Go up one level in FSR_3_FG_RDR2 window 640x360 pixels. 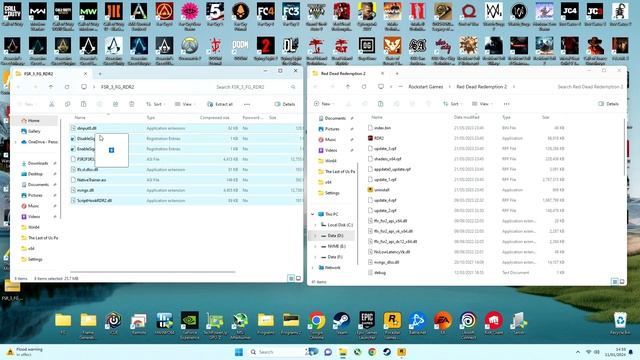(x=51, y=87)
